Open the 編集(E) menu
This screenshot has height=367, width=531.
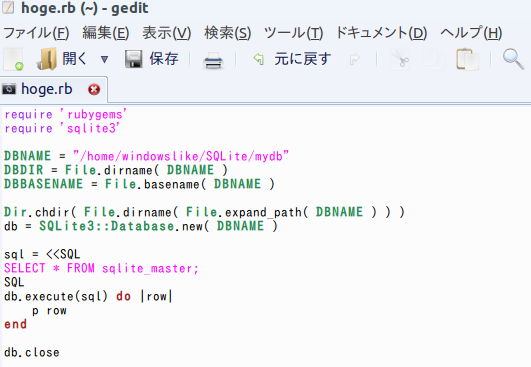tap(106, 33)
